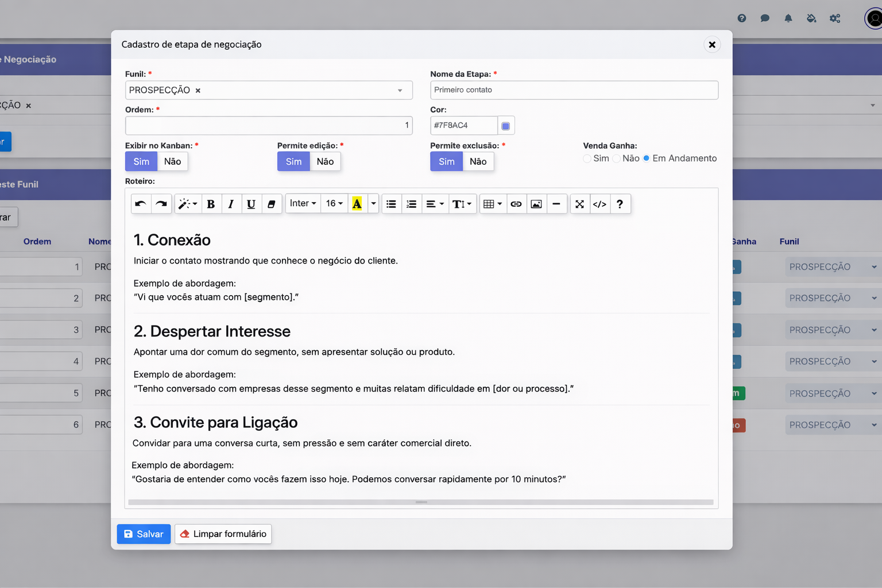Open chat messages icon in top bar
Viewport: 882px width, 588px height.
point(765,18)
